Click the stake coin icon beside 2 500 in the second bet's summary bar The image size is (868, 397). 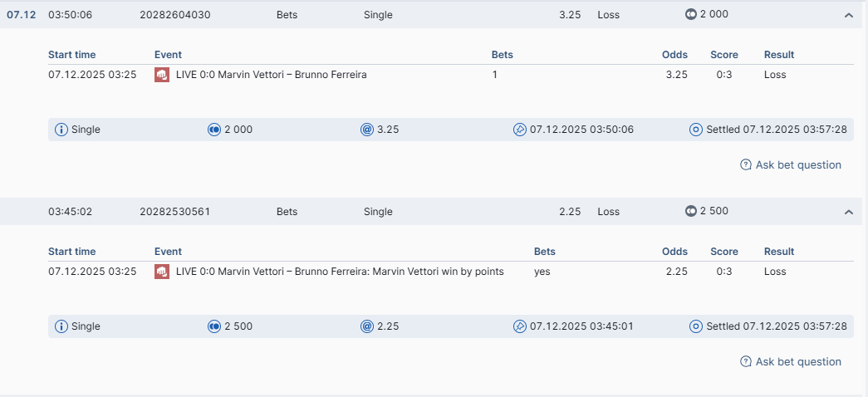pos(214,326)
